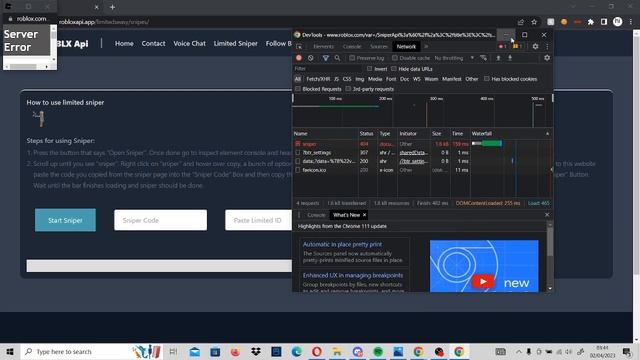Select checkbox next to sniper request

pyautogui.click(x=298, y=144)
